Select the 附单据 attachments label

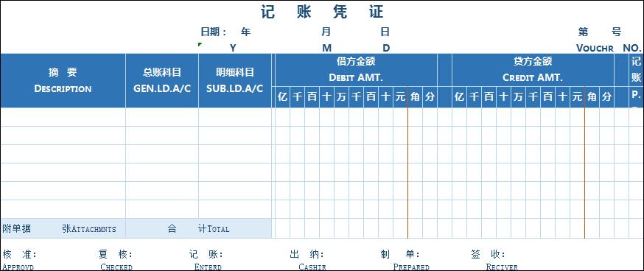(16, 229)
